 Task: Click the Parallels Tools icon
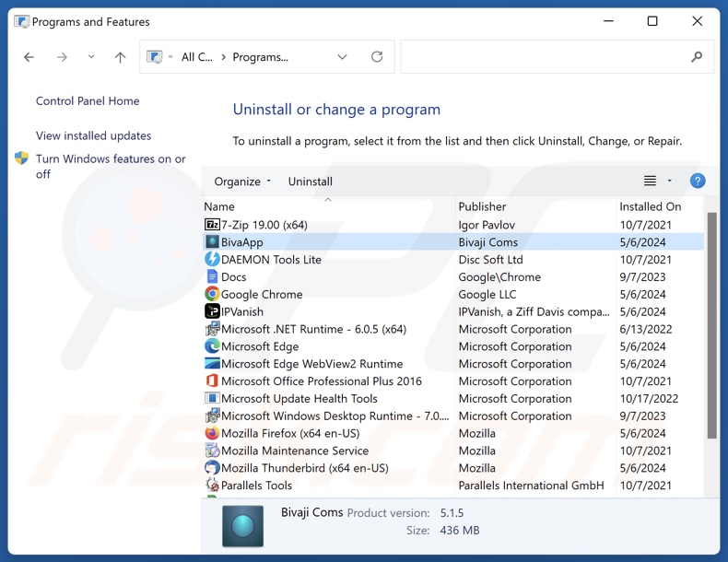coord(212,485)
